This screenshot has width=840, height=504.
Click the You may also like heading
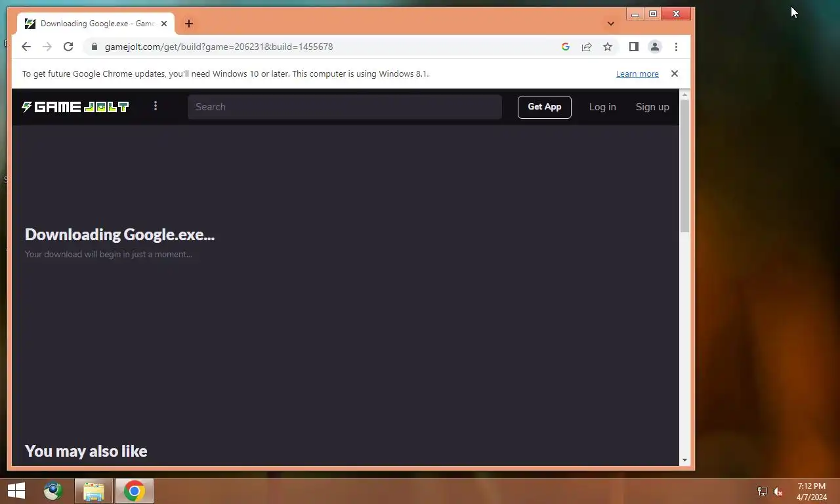(86, 451)
